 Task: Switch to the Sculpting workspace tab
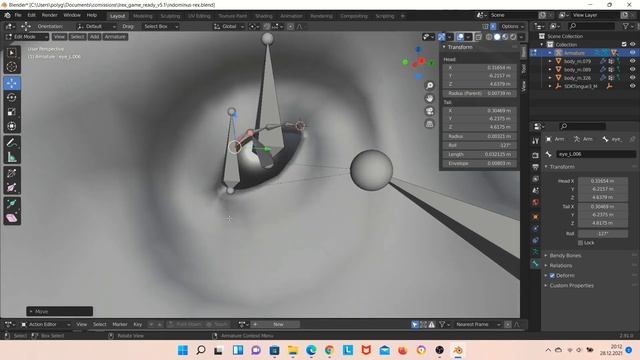coord(170,16)
